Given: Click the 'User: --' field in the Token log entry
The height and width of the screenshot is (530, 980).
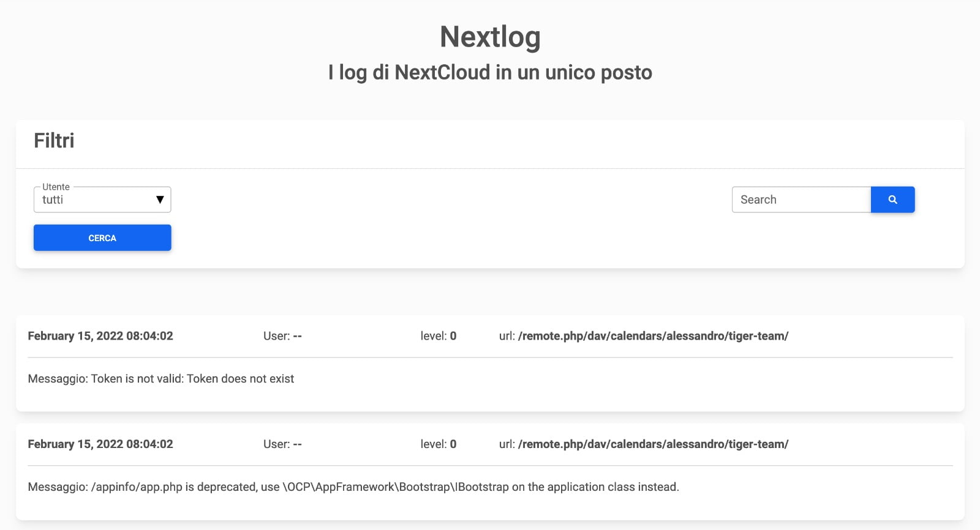Looking at the screenshot, I should (282, 336).
